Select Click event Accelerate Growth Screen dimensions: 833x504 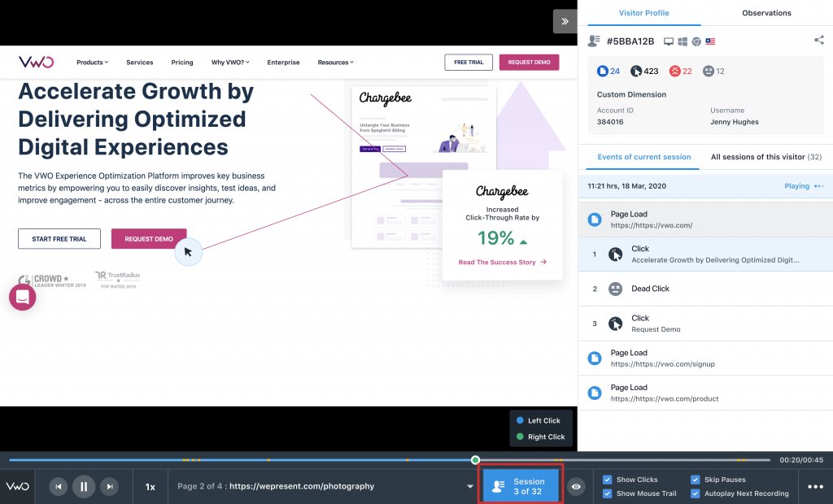pyautogui.click(x=705, y=254)
